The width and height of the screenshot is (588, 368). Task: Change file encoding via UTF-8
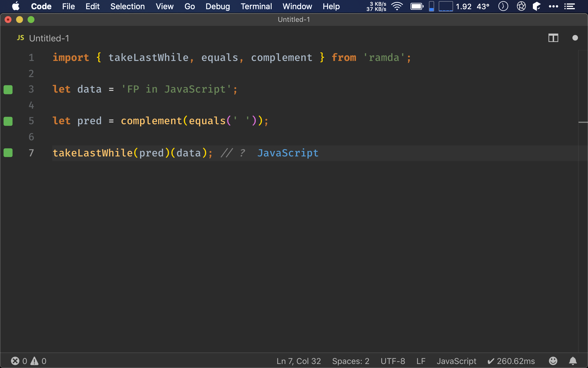393,361
